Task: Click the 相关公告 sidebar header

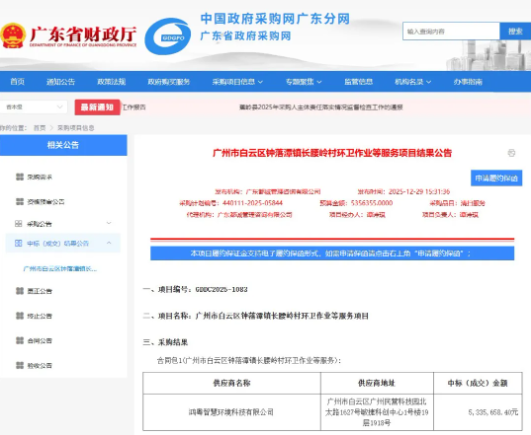Action: tap(63, 145)
